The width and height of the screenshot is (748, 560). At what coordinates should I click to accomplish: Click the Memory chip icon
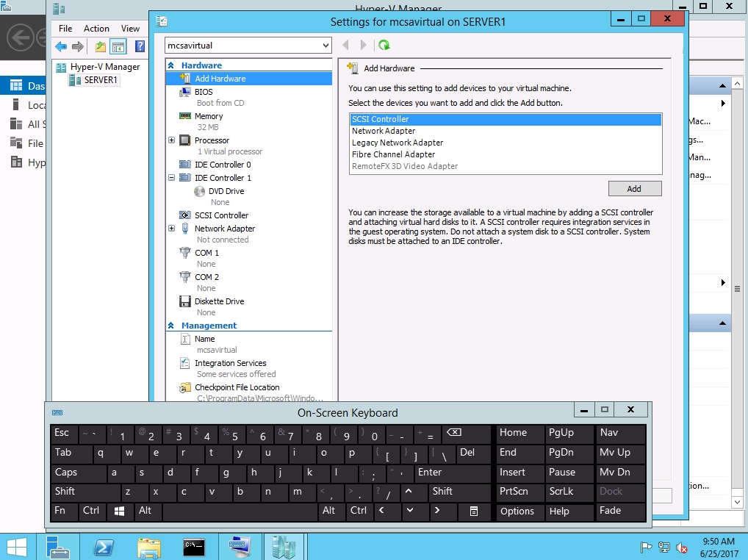[184, 116]
